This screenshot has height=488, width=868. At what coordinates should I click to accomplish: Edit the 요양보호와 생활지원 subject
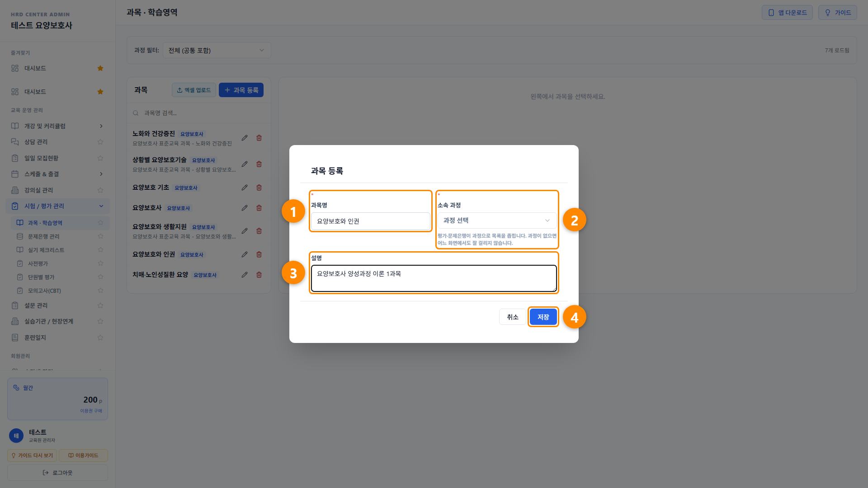pyautogui.click(x=245, y=231)
